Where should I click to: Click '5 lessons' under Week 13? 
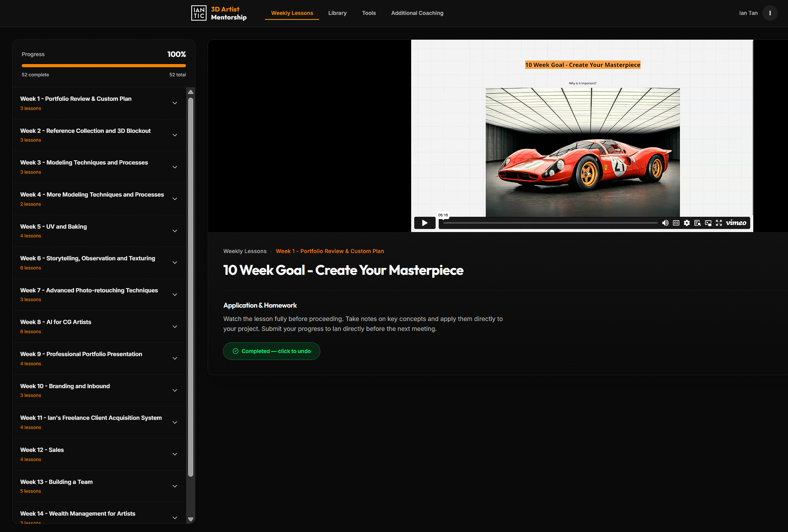point(31,491)
